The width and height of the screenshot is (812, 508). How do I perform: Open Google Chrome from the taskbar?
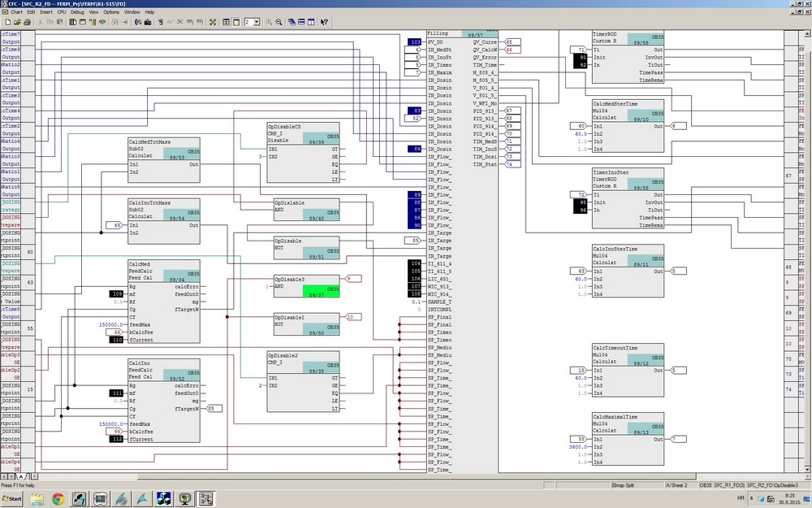(x=58, y=499)
